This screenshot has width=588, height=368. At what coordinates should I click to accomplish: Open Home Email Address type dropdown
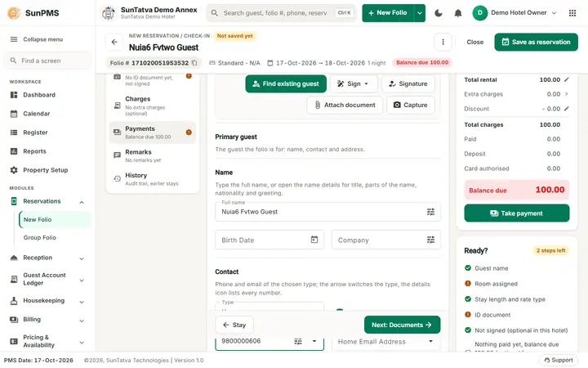coord(430,341)
